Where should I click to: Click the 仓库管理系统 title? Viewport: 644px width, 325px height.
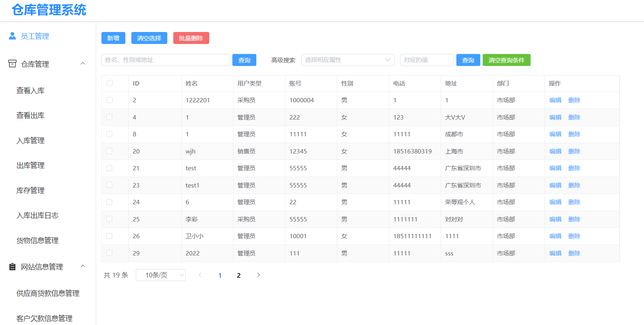tap(49, 10)
